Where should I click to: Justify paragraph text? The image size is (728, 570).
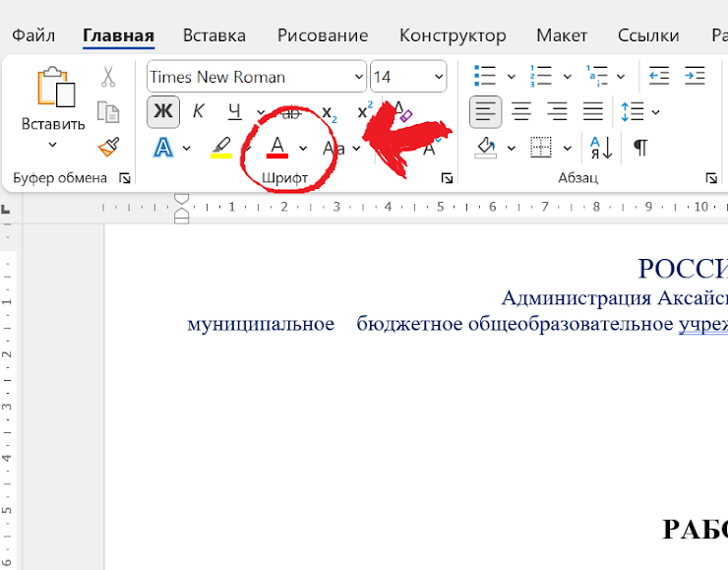(593, 112)
